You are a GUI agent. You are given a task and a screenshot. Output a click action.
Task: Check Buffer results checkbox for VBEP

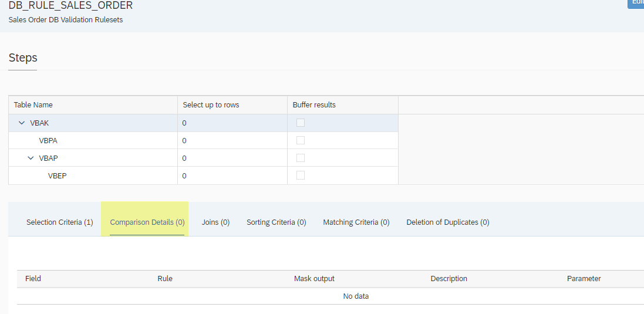coord(301,175)
